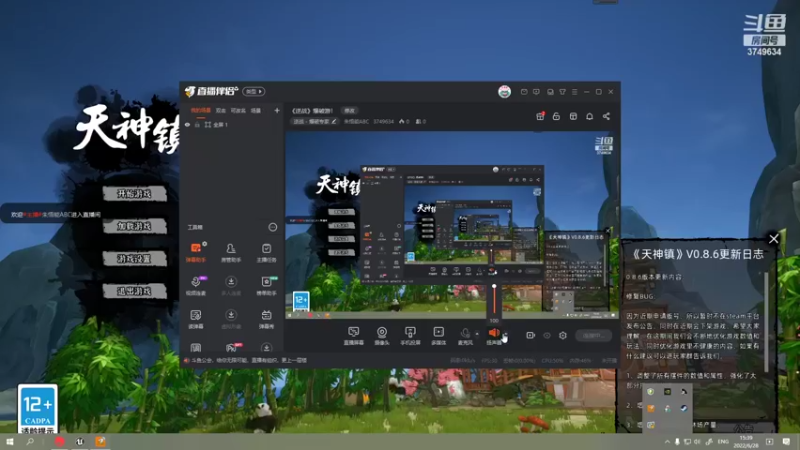This screenshot has width=800, height=450.
Task: Open the 榜单助手 ranking assistant tool
Action: (266, 285)
